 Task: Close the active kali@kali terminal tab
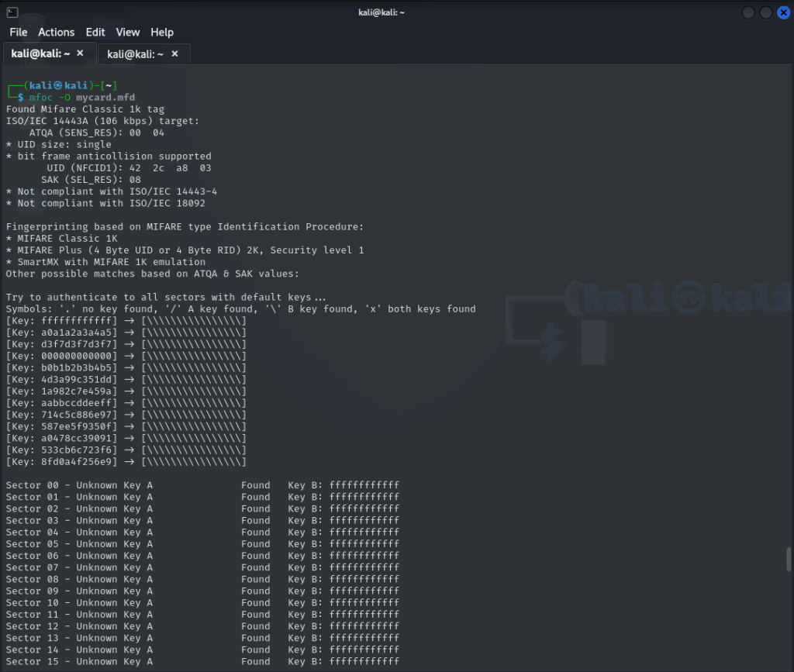click(x=80, y=53)
